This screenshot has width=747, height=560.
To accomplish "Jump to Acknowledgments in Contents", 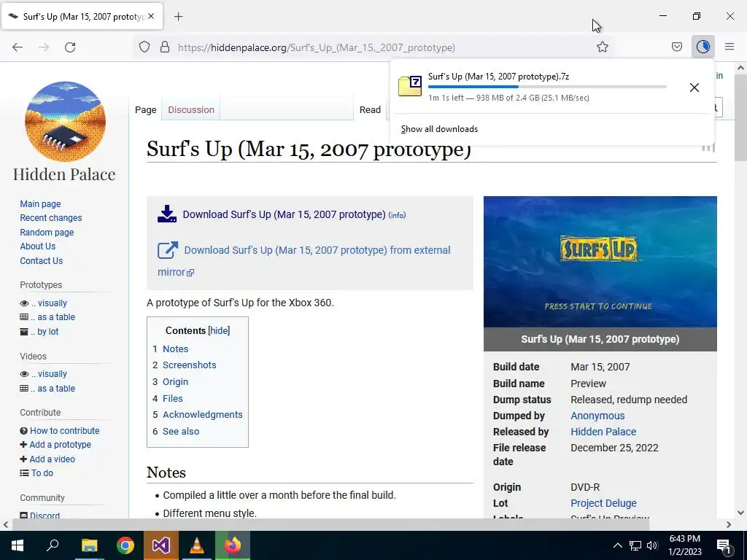I will 203,415.
